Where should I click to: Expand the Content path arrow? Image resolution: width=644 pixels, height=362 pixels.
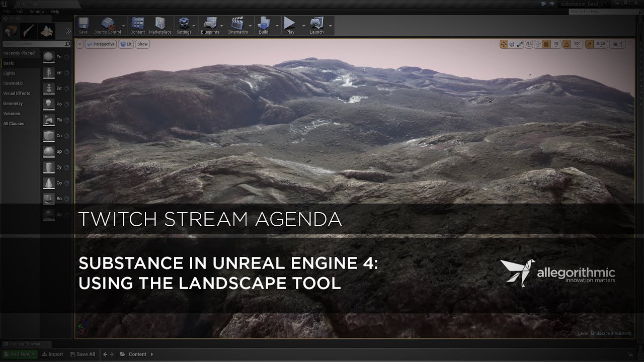[151, 354]
